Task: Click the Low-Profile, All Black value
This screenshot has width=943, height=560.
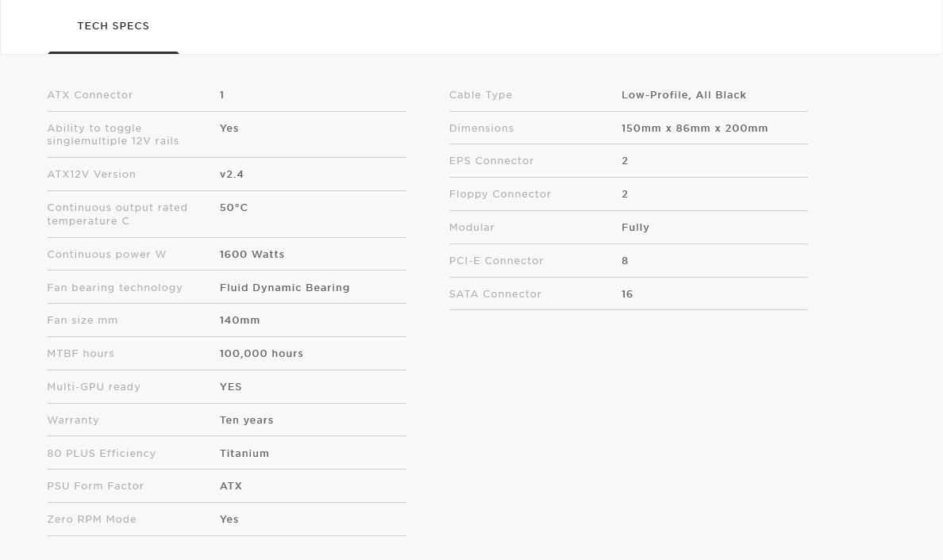Action: tap(683, 95)
